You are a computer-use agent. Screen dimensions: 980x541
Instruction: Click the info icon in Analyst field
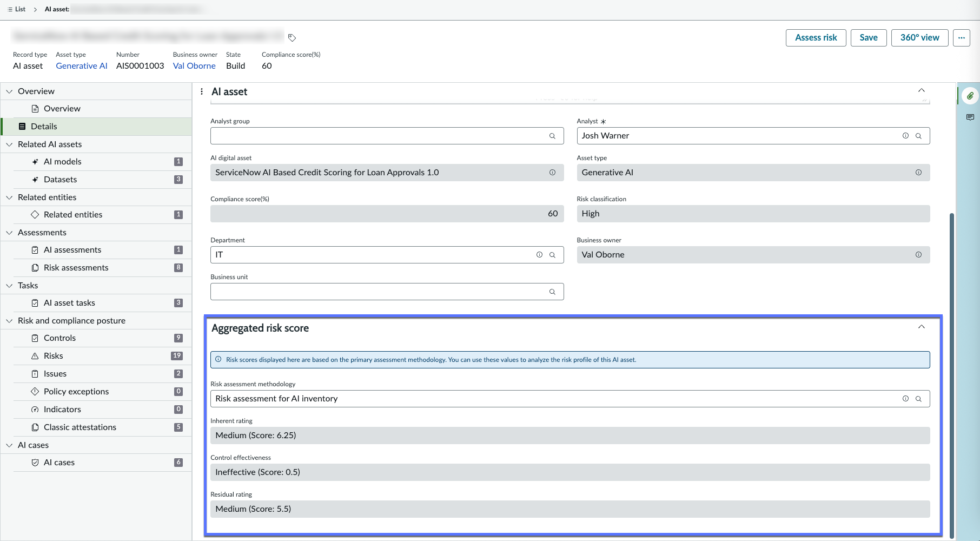(905, 136)
